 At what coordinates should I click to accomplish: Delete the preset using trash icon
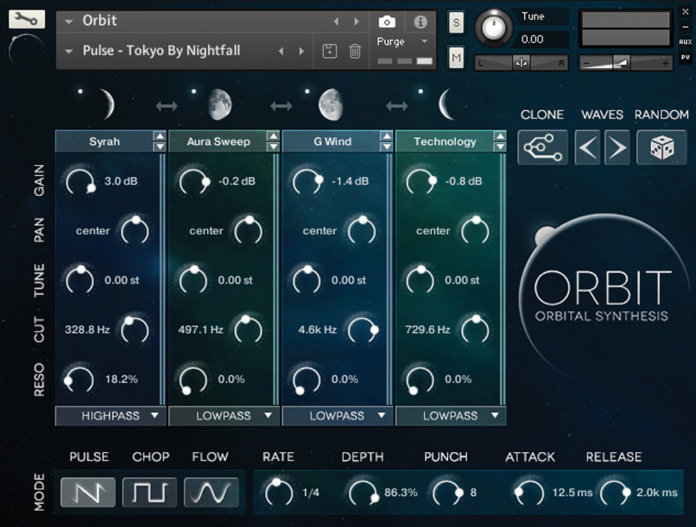[x=354, y=51]
